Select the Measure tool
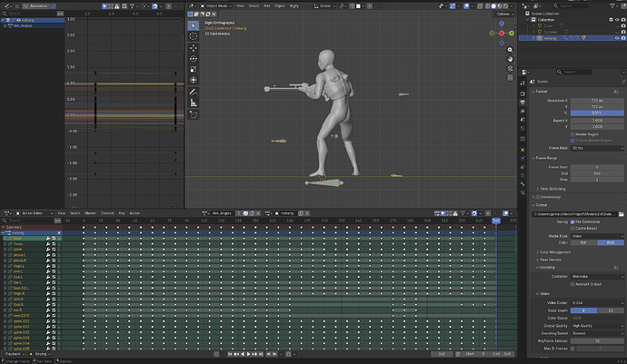The image size is (627, 364). [194, 103]
